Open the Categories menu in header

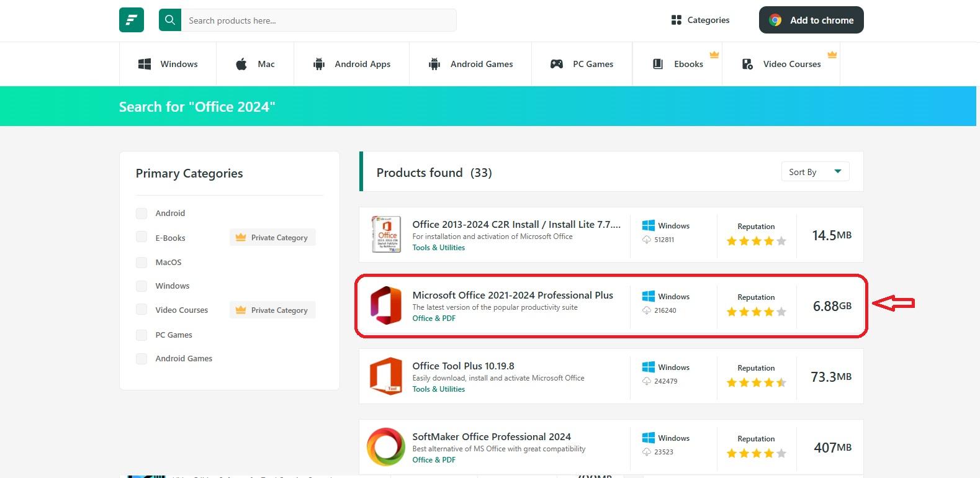tap(701, 20)
